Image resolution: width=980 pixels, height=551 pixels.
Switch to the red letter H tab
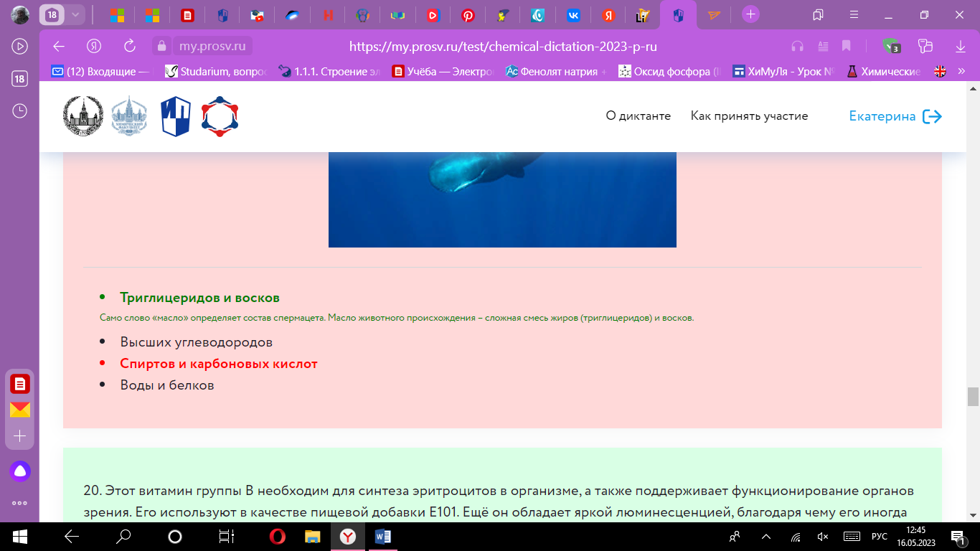[x=327, y=14]
